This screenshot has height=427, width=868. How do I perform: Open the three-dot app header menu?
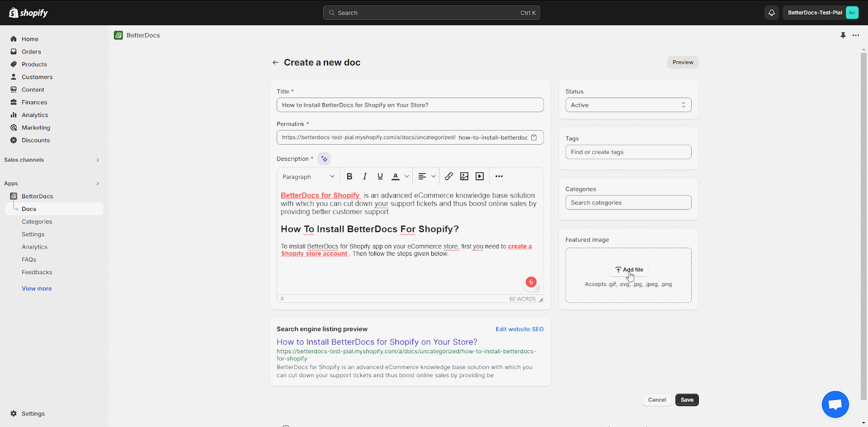[856, 35]
